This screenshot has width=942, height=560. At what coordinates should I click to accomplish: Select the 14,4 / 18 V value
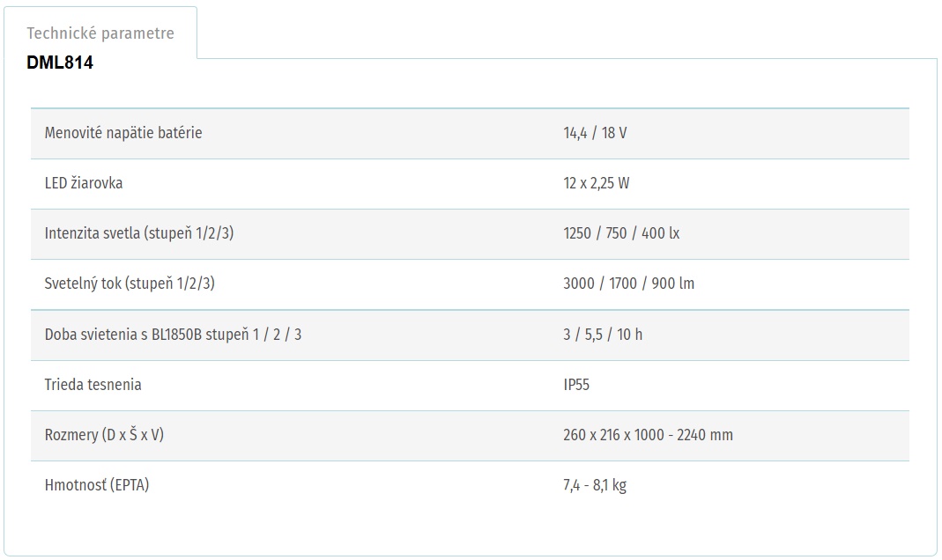coord(595,133)
